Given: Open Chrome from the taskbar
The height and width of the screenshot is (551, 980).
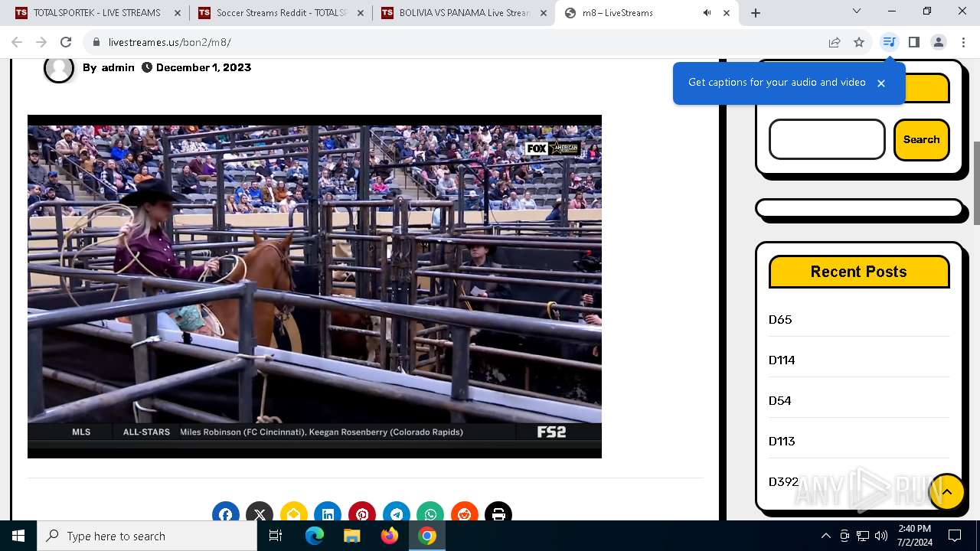Looking at the screenshot, I should click(427, 536).
